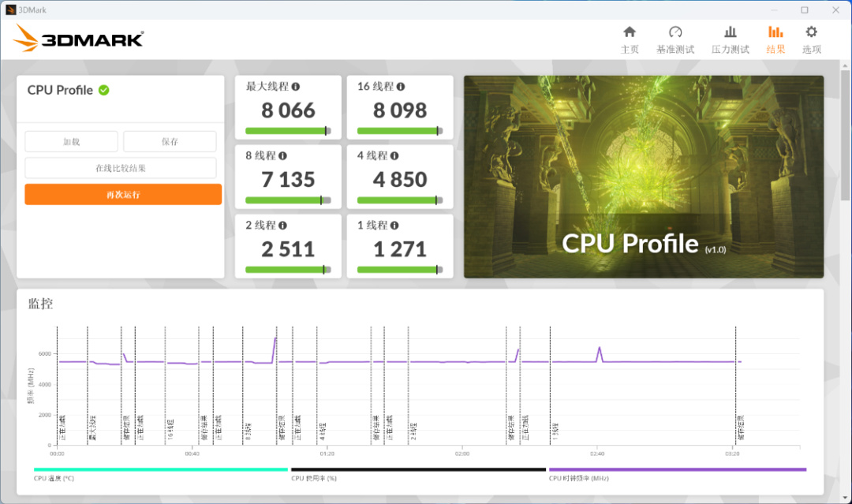852x504 pixels.
Task: Click the 6000 value on frequency axis
Action: coord(44,353)
